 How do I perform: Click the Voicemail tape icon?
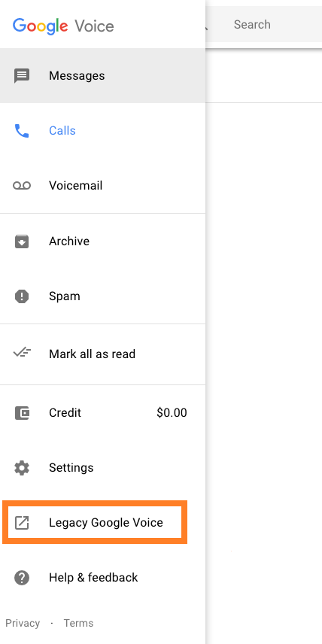pyautogui.click(x=22, y=186)
